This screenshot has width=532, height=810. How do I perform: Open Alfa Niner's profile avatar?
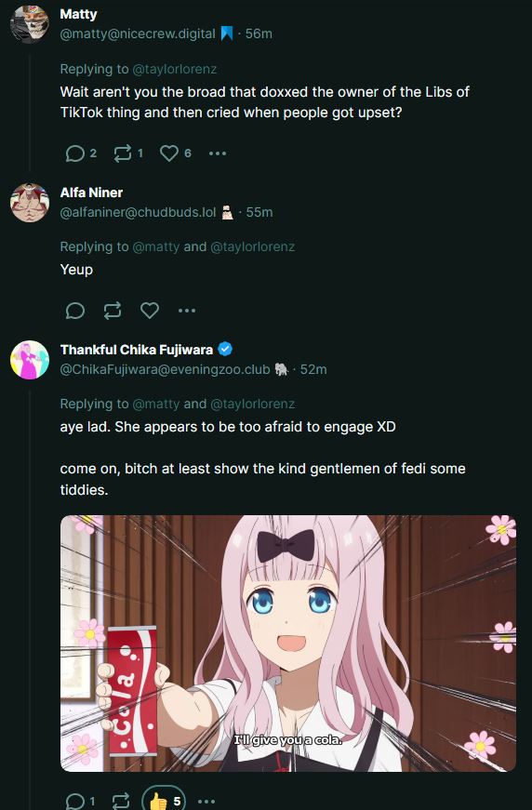click(x=30, y=203)
